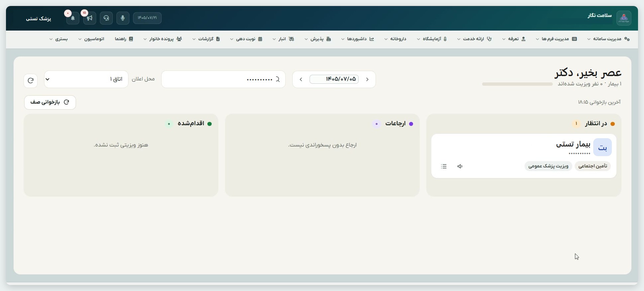Click the بت patient avatar
The image size is (644, 291).
point(603,147)
